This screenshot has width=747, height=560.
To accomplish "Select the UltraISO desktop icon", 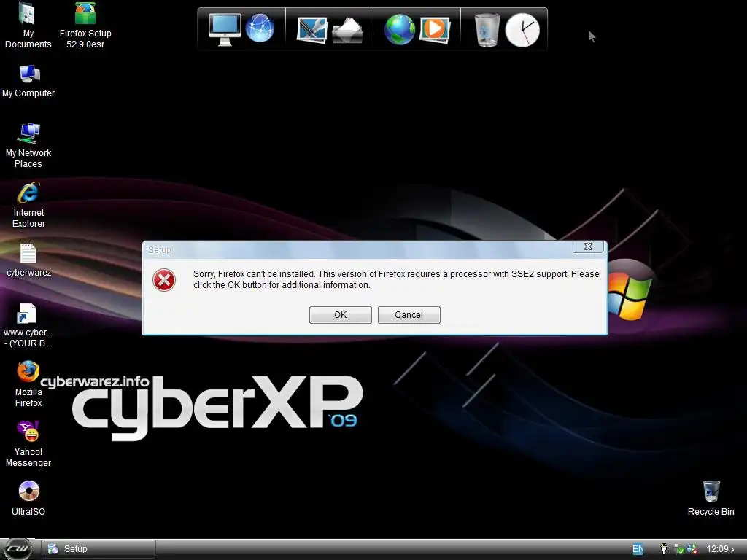I will (28, 499).
